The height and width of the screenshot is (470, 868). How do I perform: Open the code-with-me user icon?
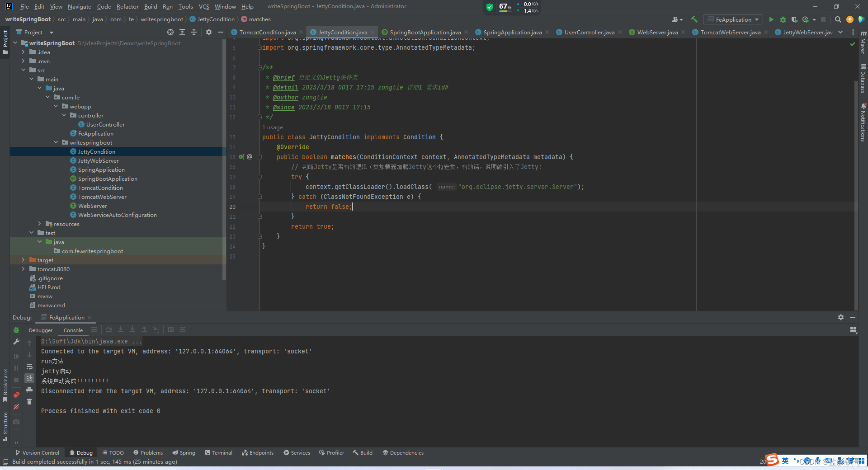(x=677, y=19)
